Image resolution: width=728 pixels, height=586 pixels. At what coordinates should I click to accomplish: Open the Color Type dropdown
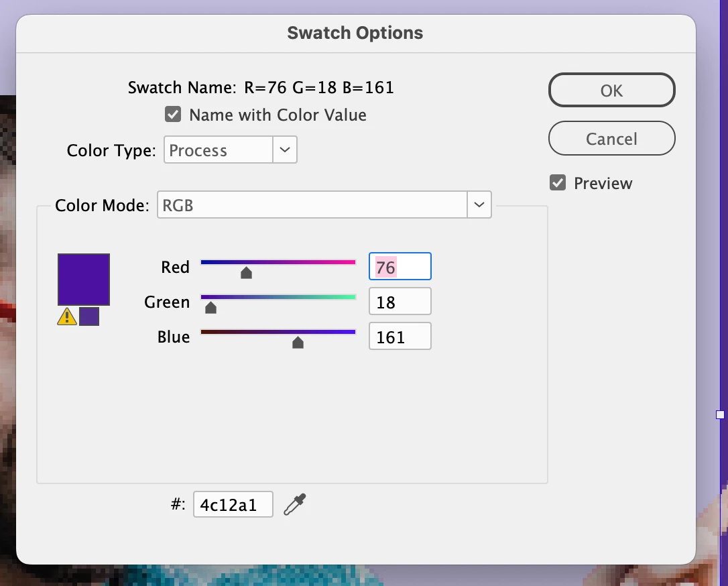point(219,150)
